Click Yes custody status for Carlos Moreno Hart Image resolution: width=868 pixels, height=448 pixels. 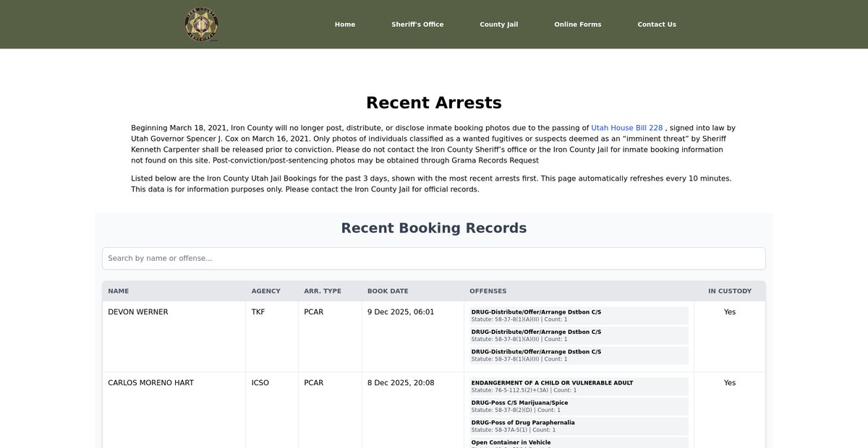[x=730, y=383]
